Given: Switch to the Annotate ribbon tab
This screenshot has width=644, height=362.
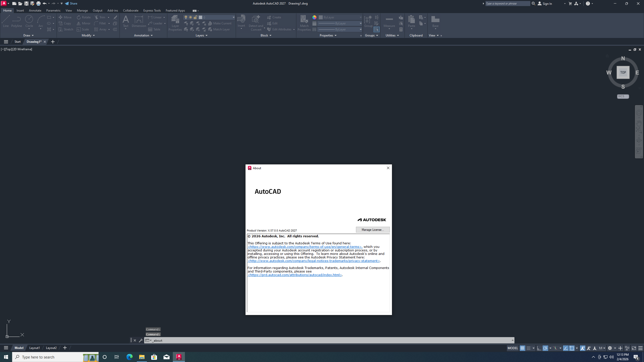Looking at the screenshot, I should click(35, 10).
